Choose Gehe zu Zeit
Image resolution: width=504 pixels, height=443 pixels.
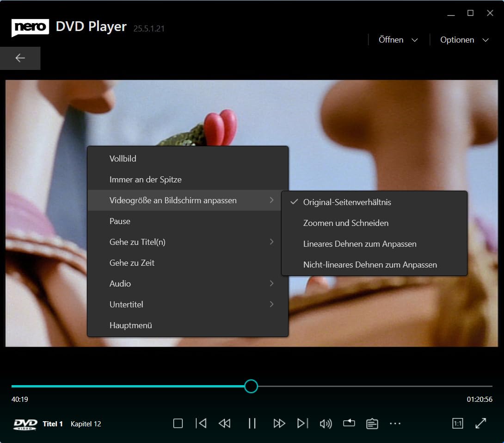click(x=188, y=263)
